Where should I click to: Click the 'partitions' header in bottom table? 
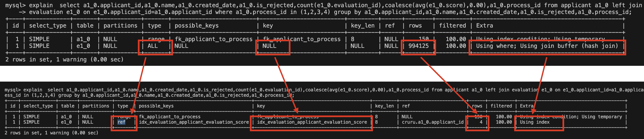[96, 106]
